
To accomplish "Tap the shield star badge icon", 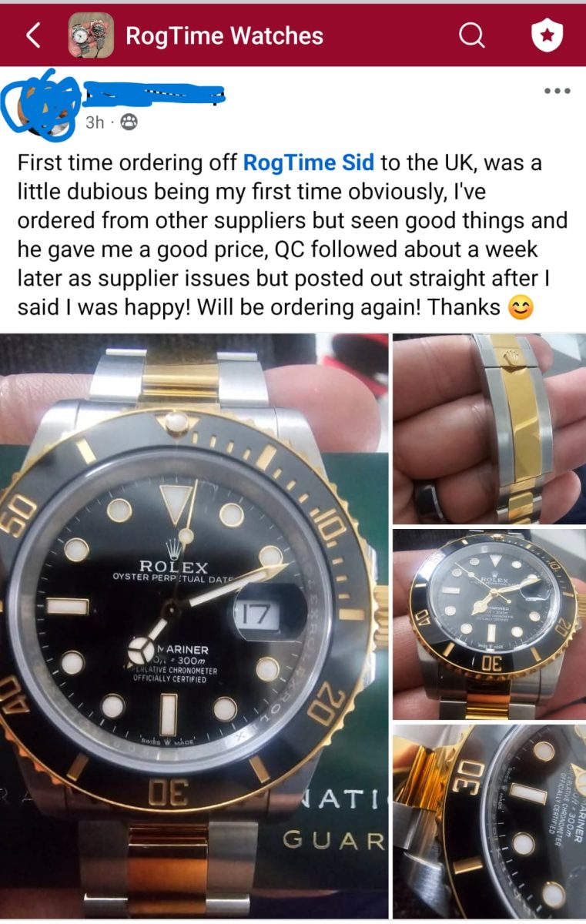I will point(547,35).
